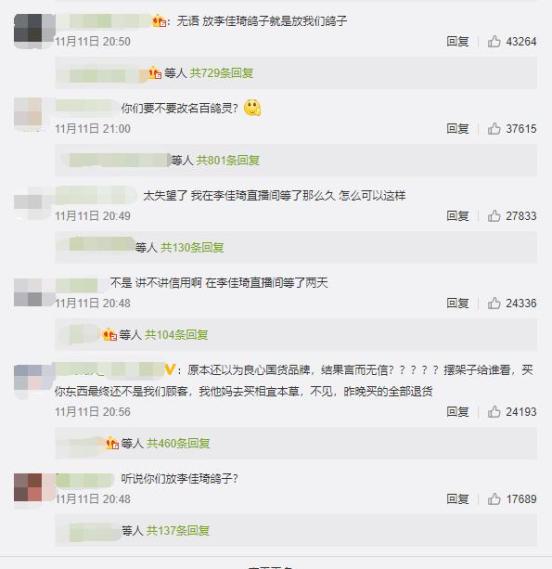The width and height of the screenshot is (552, 569).
Task: Open the 共460条回复 replies
Action: (x=178, y=443)
